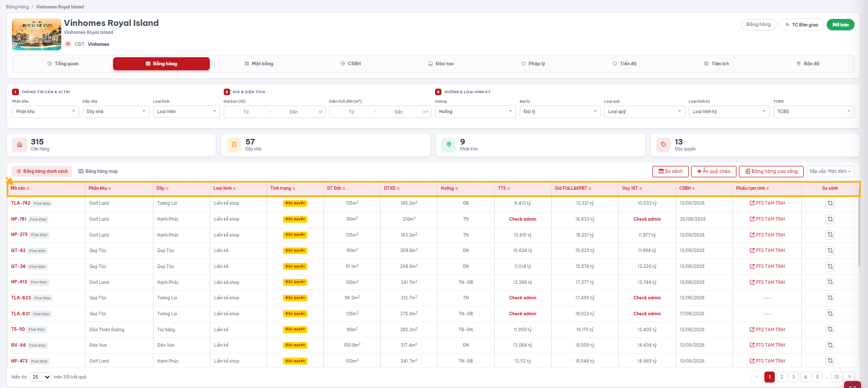This screenshot has width=868, height=388.
Task: Sort by Phân khu column icon
Action: (x=110, y=189)
